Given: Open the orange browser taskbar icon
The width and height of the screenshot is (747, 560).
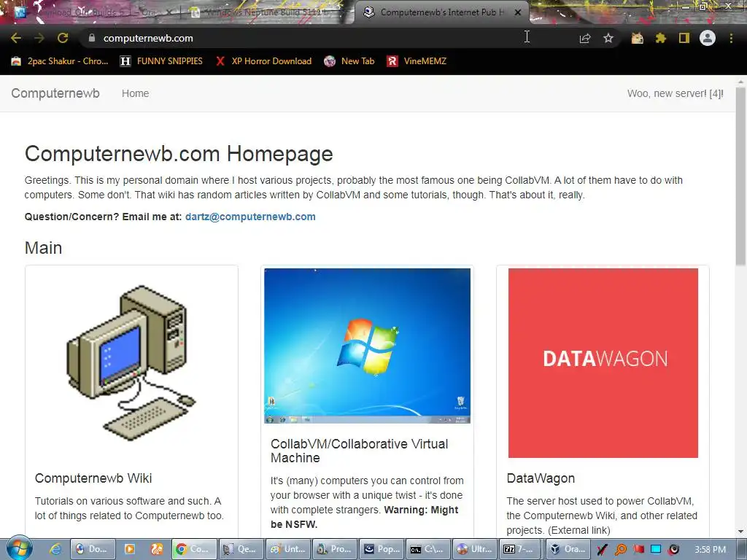Looking at the screenshot, I should 157,549.
